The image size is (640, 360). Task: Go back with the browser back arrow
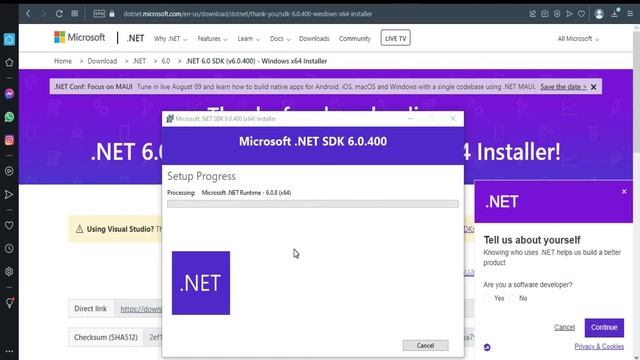[28, 14]
